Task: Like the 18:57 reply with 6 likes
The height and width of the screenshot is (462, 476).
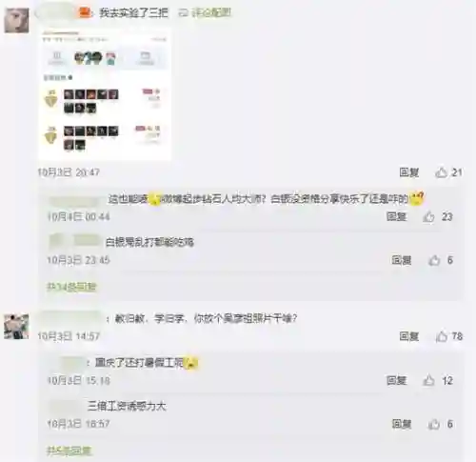Action: pos(434,424)
